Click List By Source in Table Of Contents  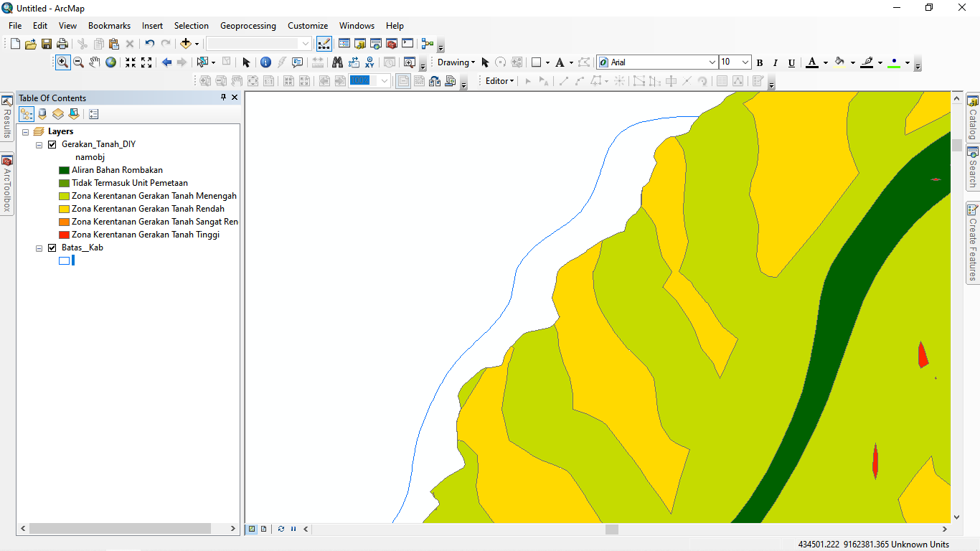(x=42, y=113)
